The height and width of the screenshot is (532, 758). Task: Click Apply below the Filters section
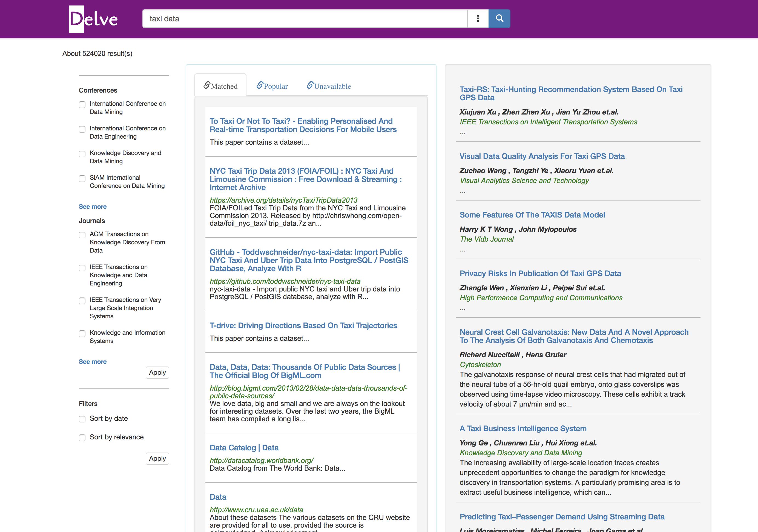[157, 458]
